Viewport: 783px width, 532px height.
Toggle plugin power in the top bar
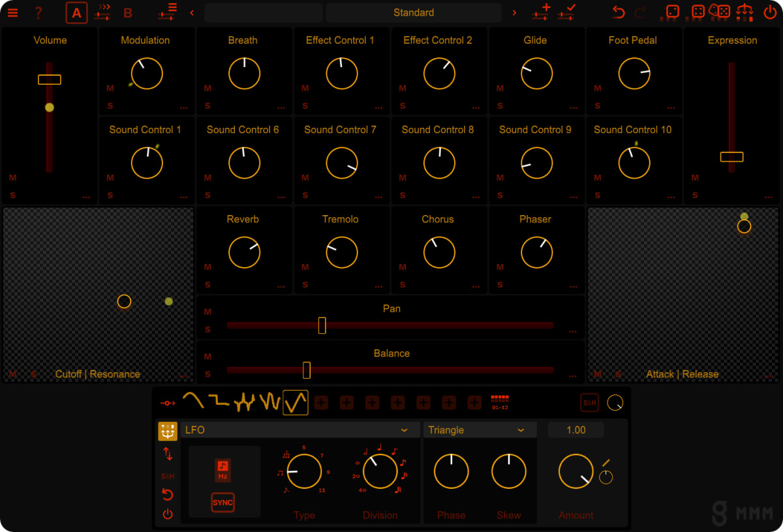(x=770, y=12)
